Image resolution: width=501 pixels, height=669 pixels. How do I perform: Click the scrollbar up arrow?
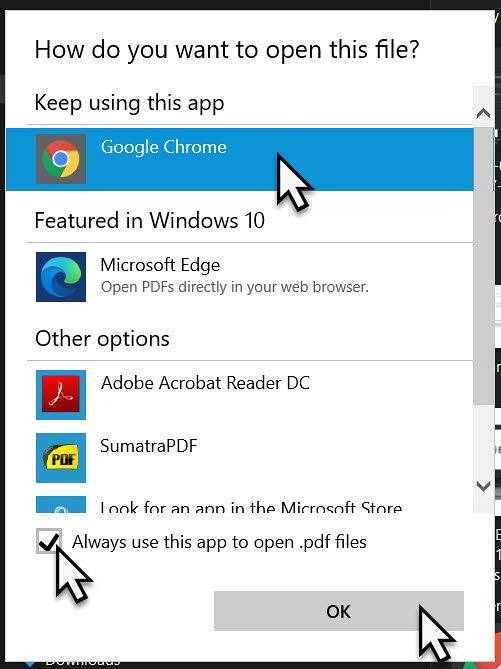tap(484, 113)
